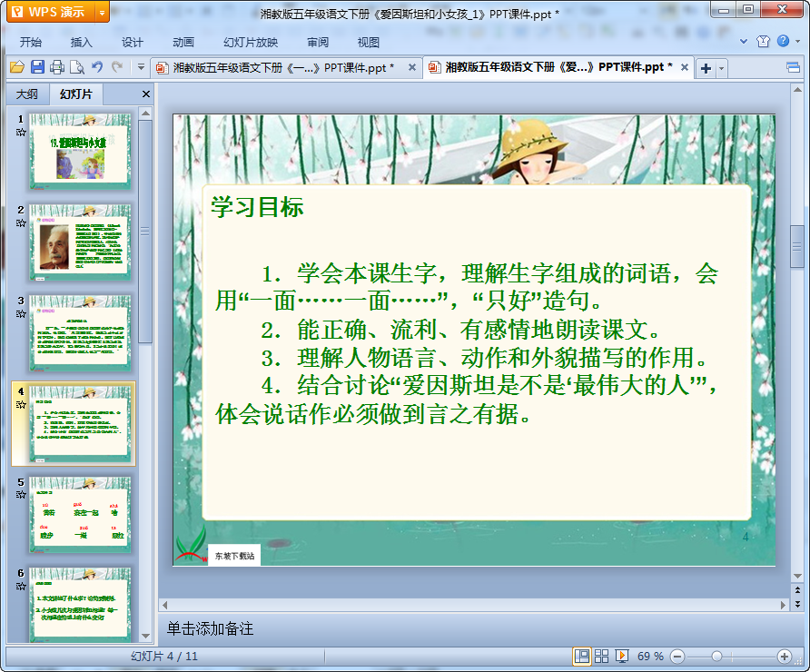Select slide 6 thumbnail
This screenshot has width=810, height=672.
pos(80,604)
